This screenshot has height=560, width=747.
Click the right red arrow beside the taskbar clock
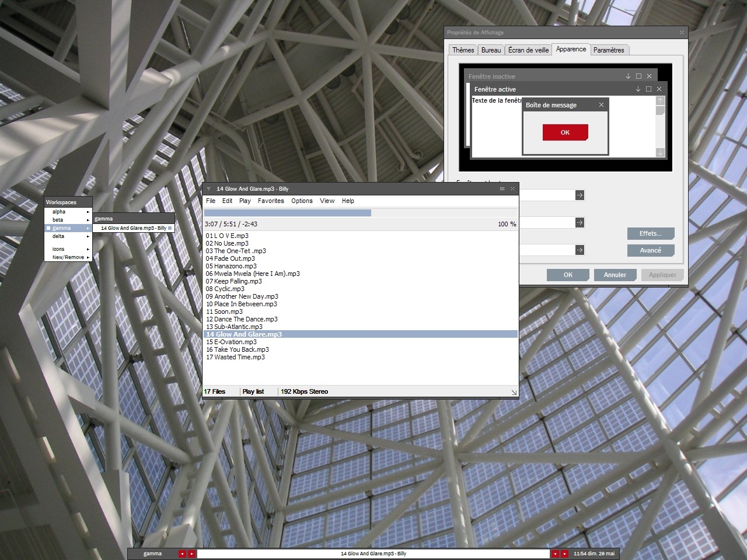coord(564,554)
